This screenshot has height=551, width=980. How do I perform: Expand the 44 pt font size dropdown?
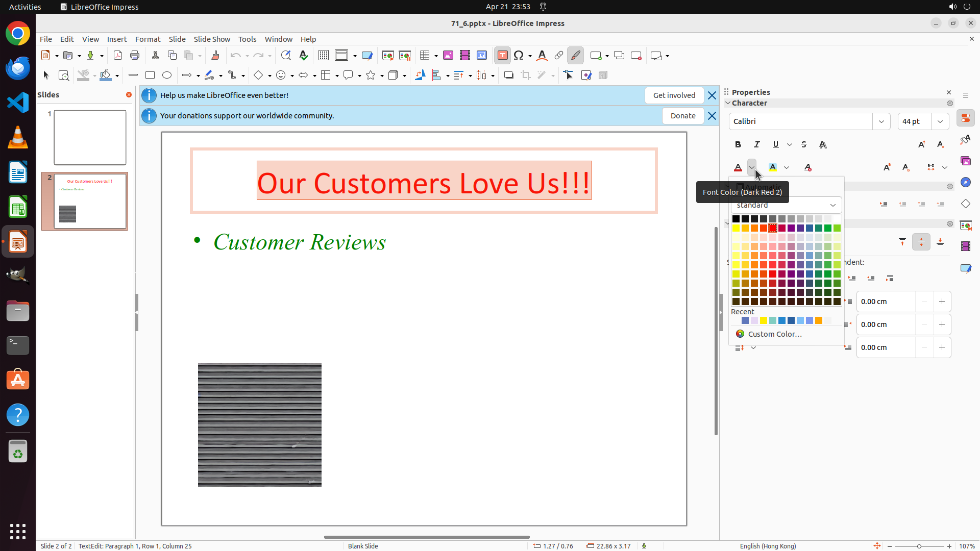[940, 121]
